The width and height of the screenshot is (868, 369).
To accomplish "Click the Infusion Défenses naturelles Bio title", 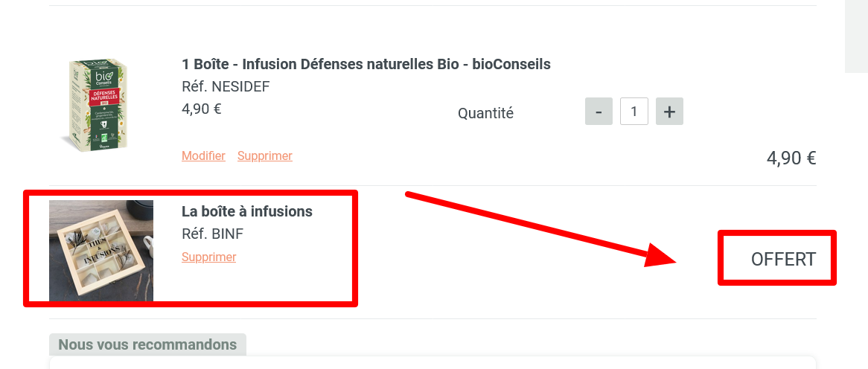I will tap(366, 64).
